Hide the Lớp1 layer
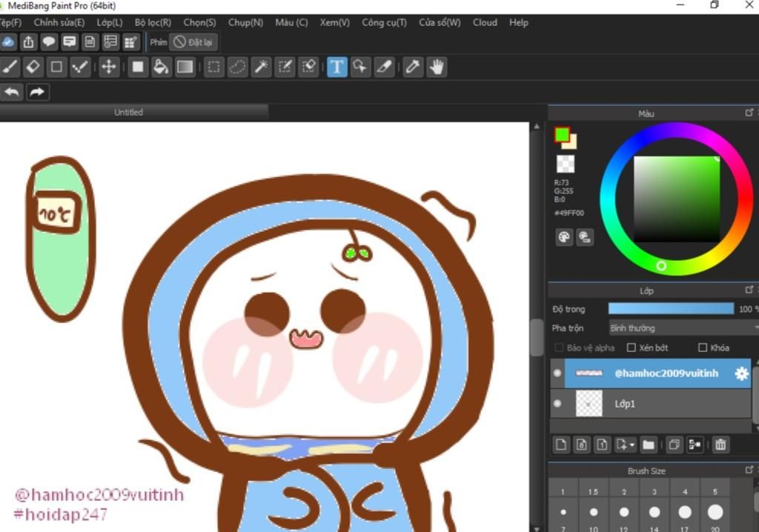 pyautogui.click(x=557, y=403)
